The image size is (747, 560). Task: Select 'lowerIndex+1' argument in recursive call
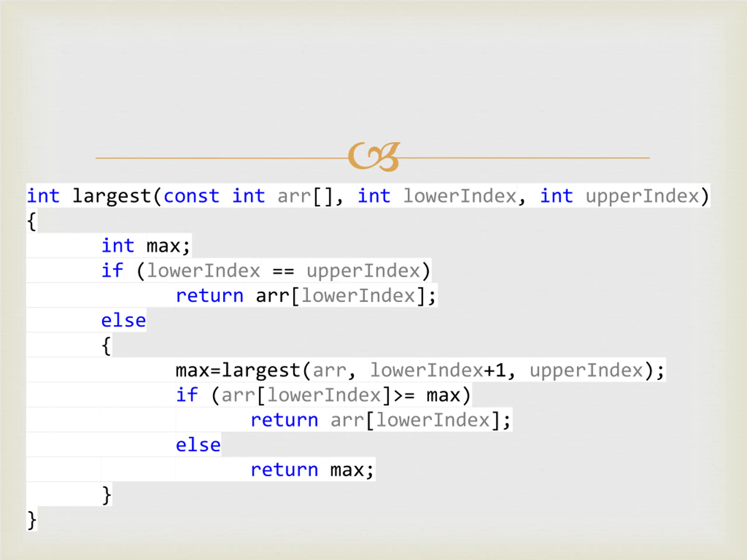[438, 370]
